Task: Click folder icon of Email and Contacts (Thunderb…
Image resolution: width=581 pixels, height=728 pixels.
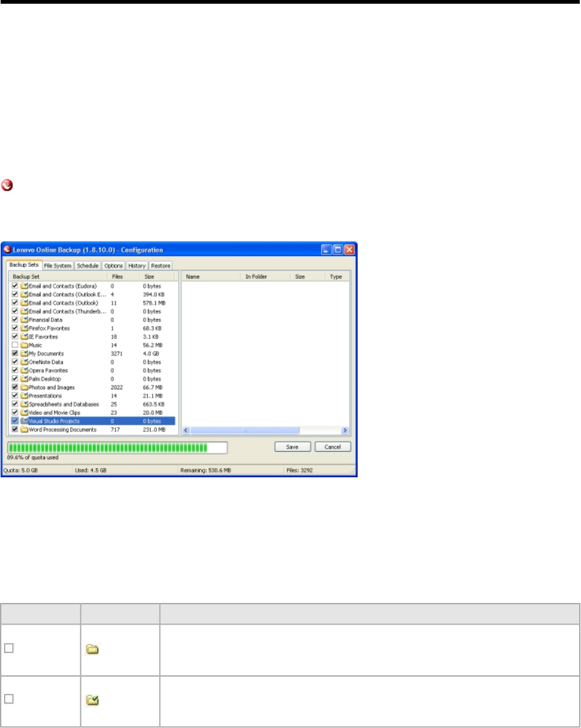Action: tap(24, 311)
